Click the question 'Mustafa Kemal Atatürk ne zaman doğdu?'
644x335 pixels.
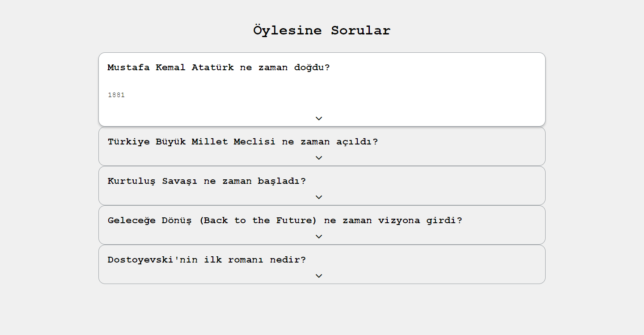click(218, 67)
